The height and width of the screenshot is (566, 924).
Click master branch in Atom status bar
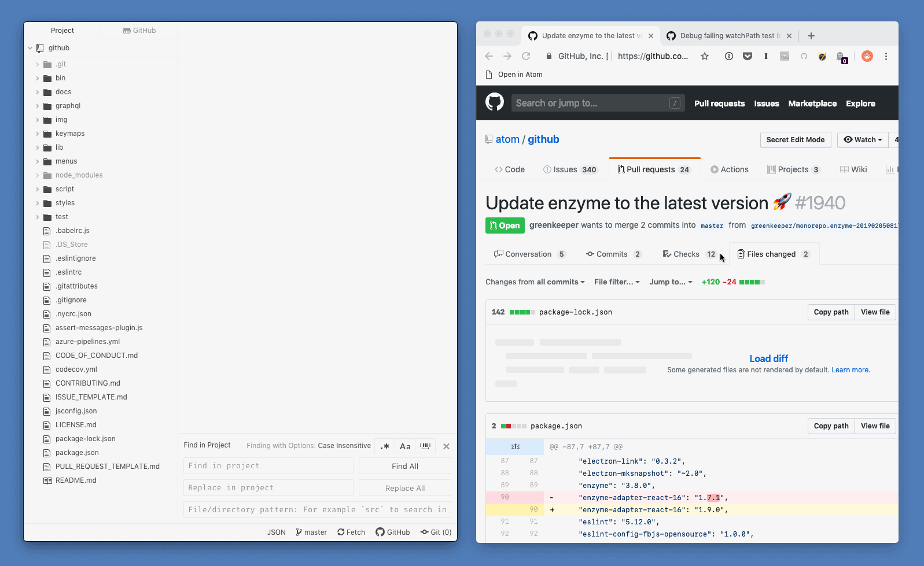pos(311,532)
